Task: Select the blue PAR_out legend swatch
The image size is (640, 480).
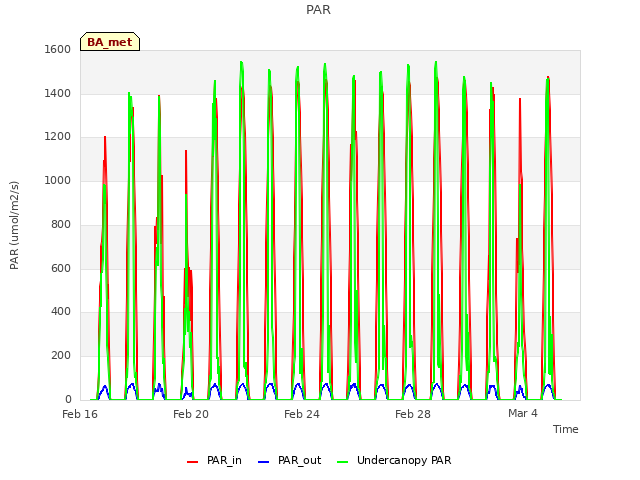Action: pos(264,462)
